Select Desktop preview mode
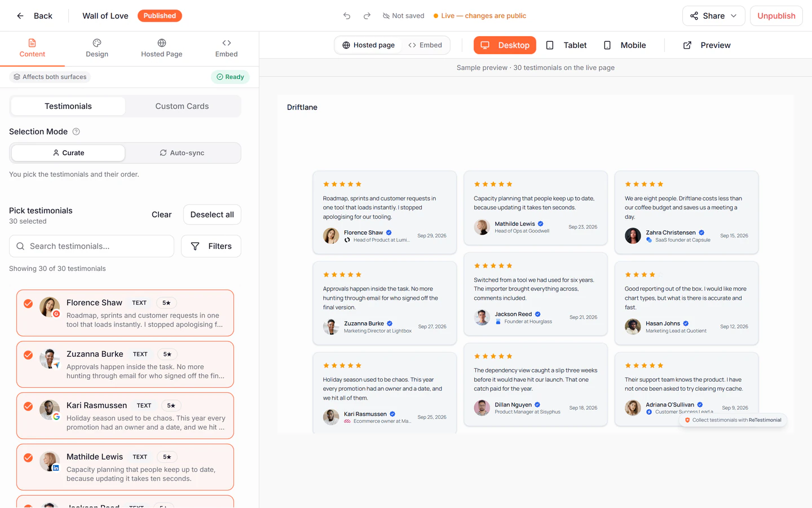Image resolution: width=812 pixels, height=508 pixels. click(x=505, y=45)
